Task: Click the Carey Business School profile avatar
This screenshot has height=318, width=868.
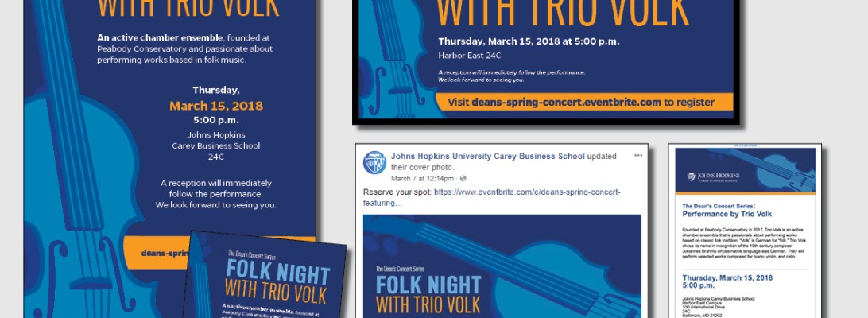Action: click(x=374, y=163)
